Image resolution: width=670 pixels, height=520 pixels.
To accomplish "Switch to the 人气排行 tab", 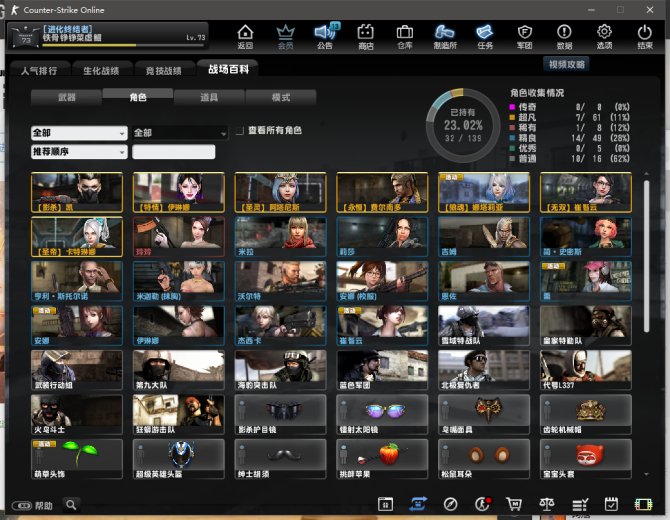I will click(x=39, y=71).
